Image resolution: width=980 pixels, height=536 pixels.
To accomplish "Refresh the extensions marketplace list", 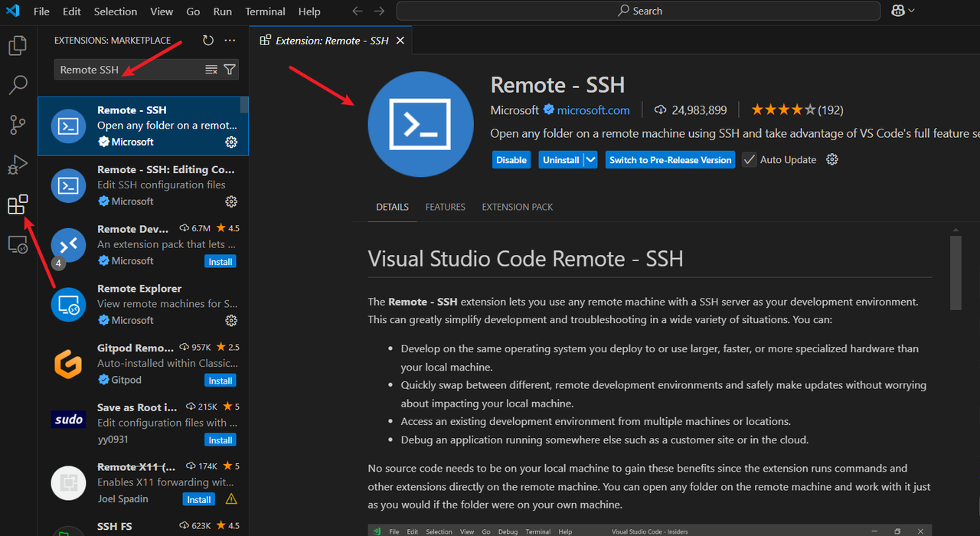I will coord(208,41).
